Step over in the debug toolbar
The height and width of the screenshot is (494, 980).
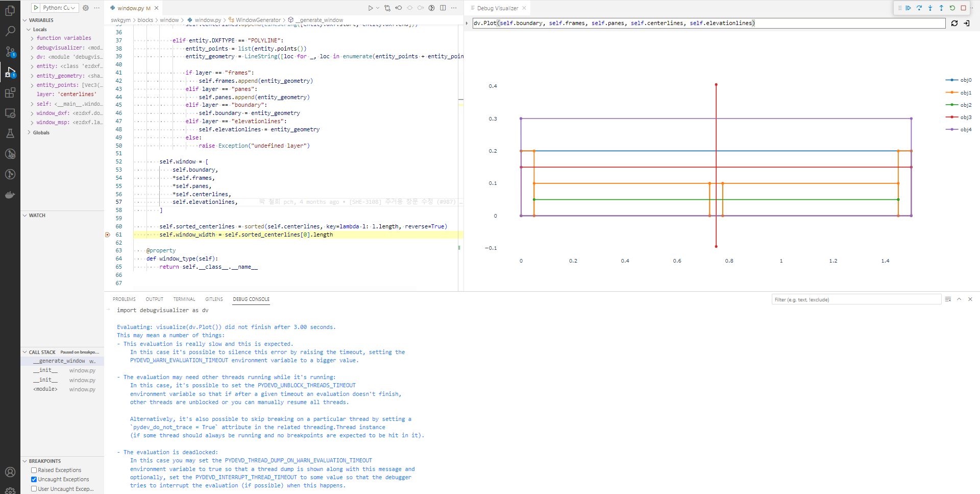click(919, 8)
